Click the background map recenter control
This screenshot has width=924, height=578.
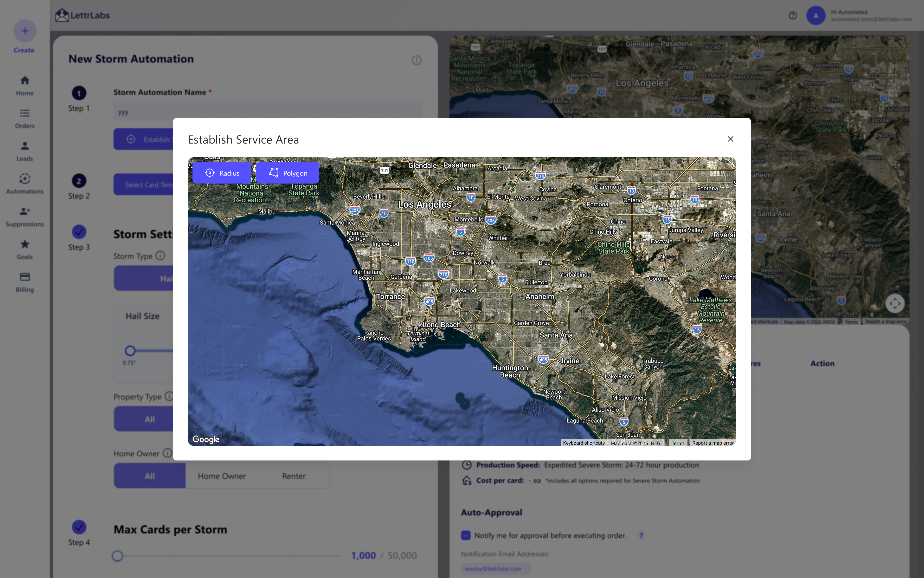point(895,303)
